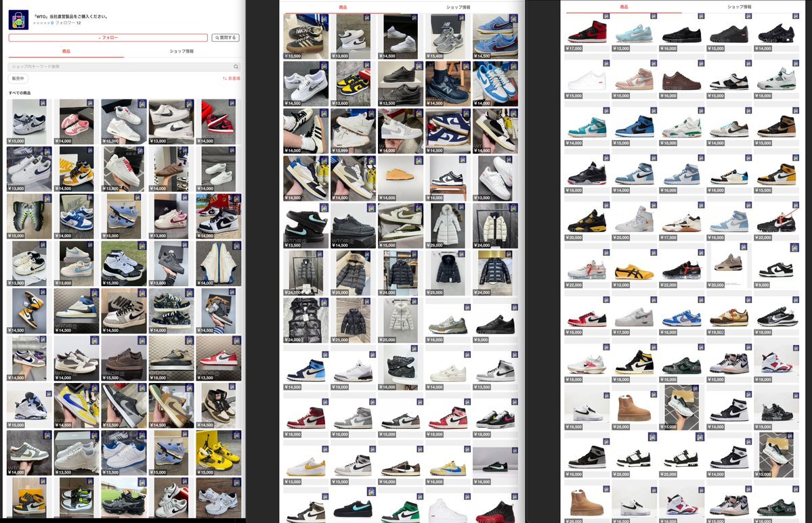Click the shop badge on the pink sneakers thumbnail

[90, 103]
